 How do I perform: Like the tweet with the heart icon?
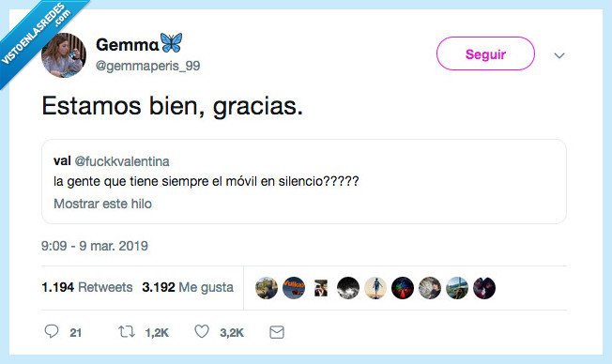tap(202, 331)
